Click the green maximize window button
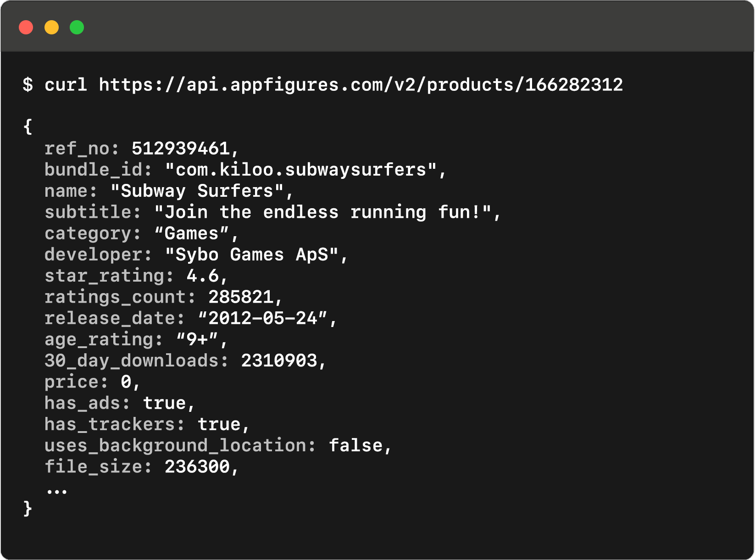This screenshot has height=560, width=755. (77, 28)
